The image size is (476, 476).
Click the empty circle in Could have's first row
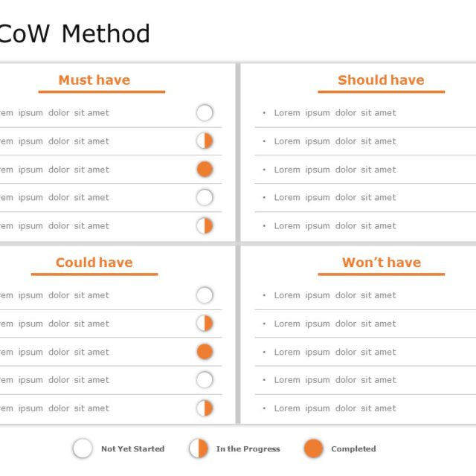(205, 295)
